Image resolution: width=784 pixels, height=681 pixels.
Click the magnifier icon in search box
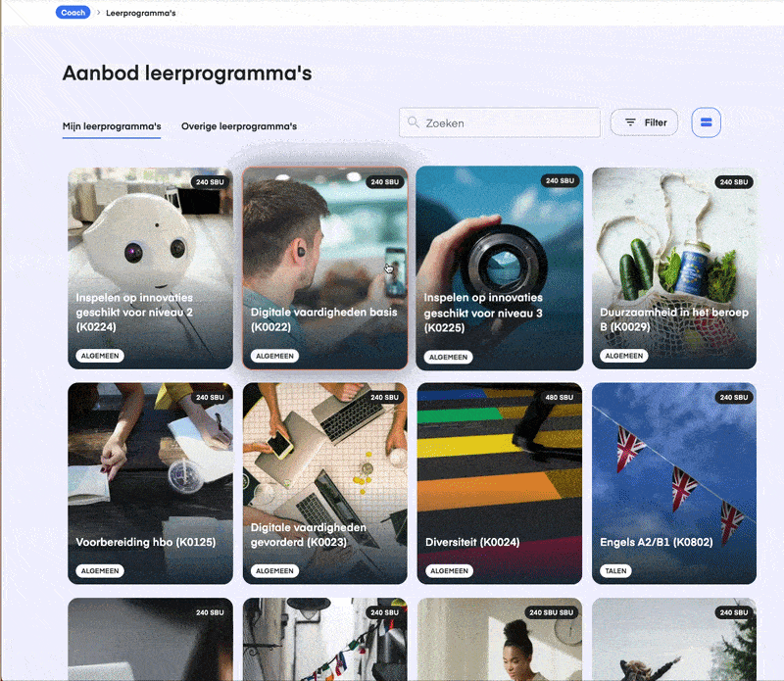pyautogui.click(x=413, y=122)
